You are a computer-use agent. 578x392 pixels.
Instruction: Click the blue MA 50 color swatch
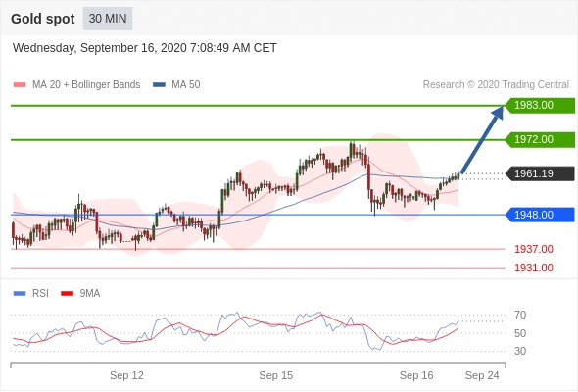click(x=159, y=85)
